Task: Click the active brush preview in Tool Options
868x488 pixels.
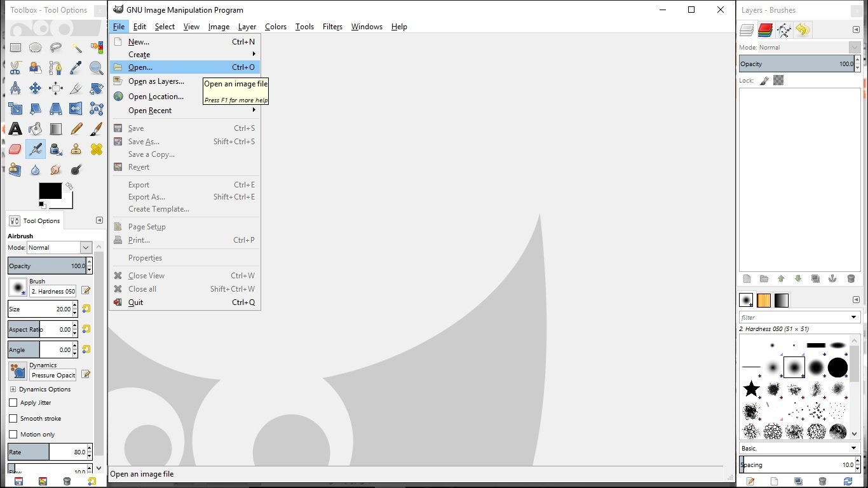Action: [17, 287]
